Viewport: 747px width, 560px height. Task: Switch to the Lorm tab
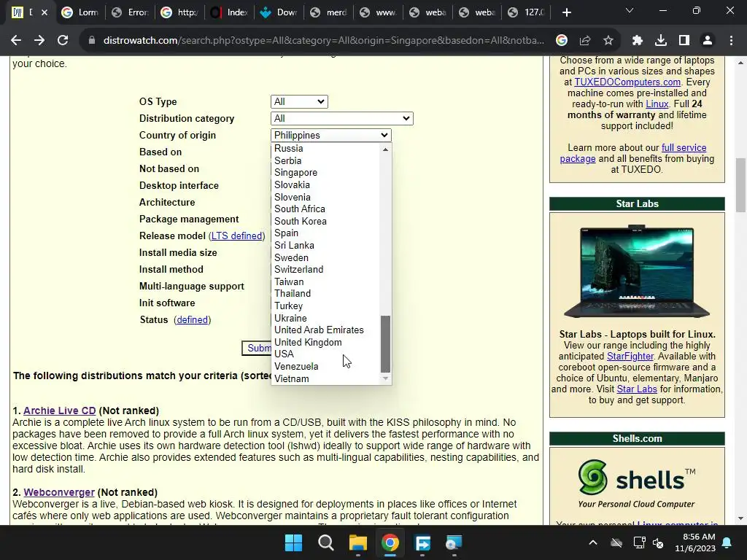pos(80,12)
